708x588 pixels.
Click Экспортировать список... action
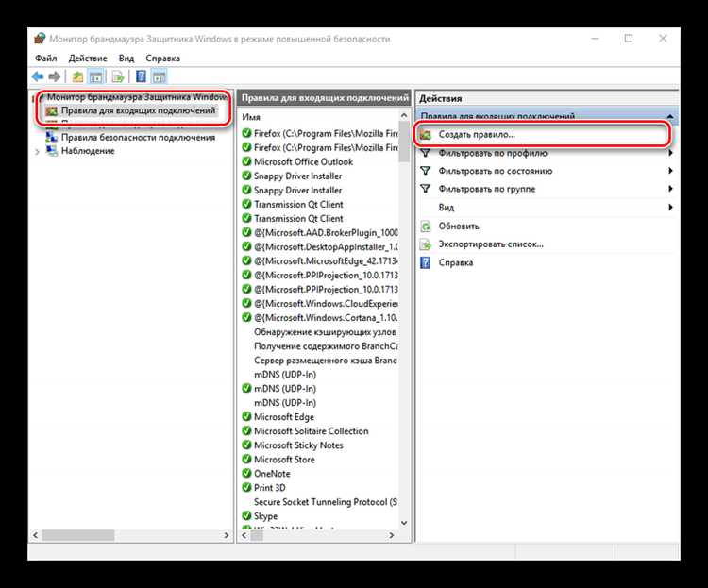490,244
